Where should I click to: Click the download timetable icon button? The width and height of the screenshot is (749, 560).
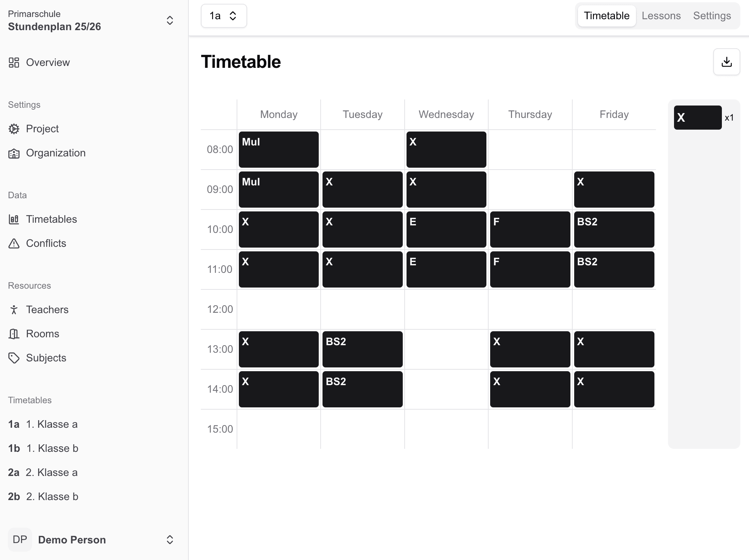click(726, 62)
